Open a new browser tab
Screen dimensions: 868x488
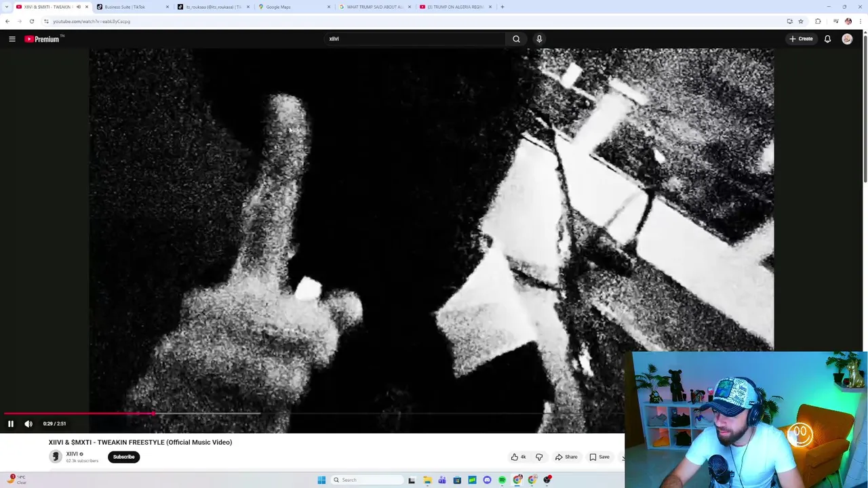click(502, 7)
